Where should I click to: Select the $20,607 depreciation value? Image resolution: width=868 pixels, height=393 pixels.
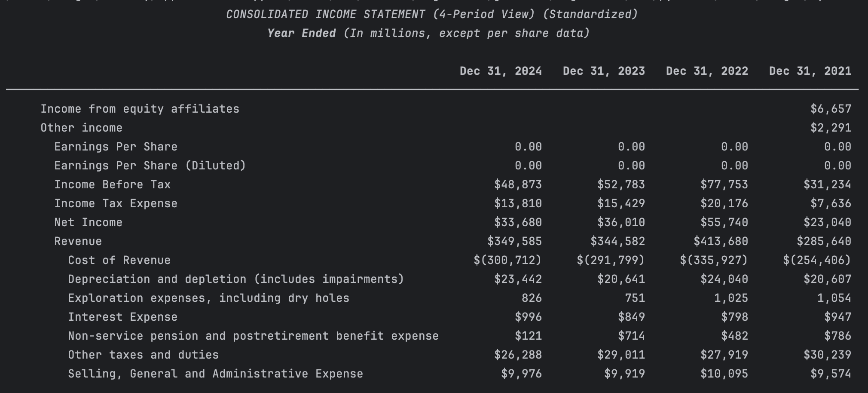[x=828, y=279]
